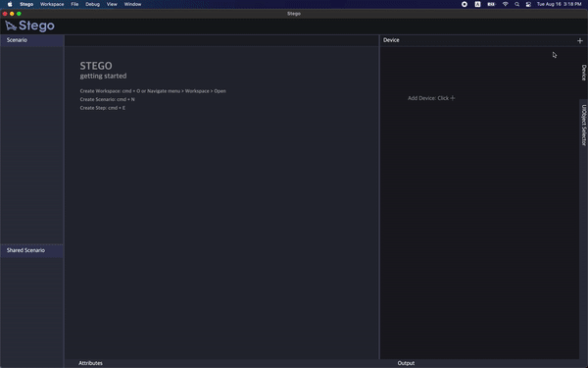Viewport: 588px width, 368px height.
Task: Click the 'Create Step: cmd + E' line
Action: point(103,108)
